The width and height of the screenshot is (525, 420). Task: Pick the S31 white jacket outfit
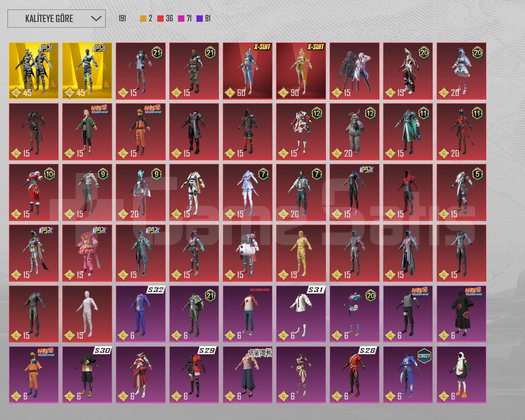click(301, 314)
